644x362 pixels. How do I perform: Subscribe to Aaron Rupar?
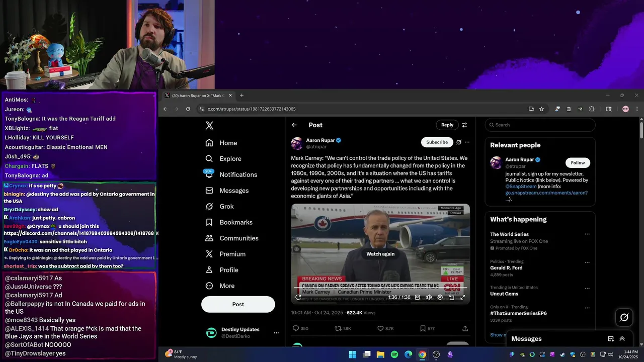[437, 142]
